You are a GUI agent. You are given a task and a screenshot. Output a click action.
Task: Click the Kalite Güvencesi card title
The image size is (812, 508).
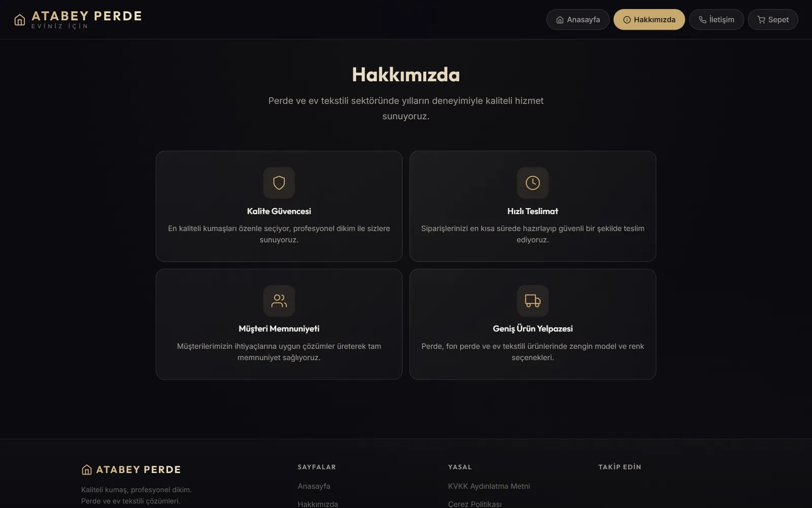(x=279, y=211)
